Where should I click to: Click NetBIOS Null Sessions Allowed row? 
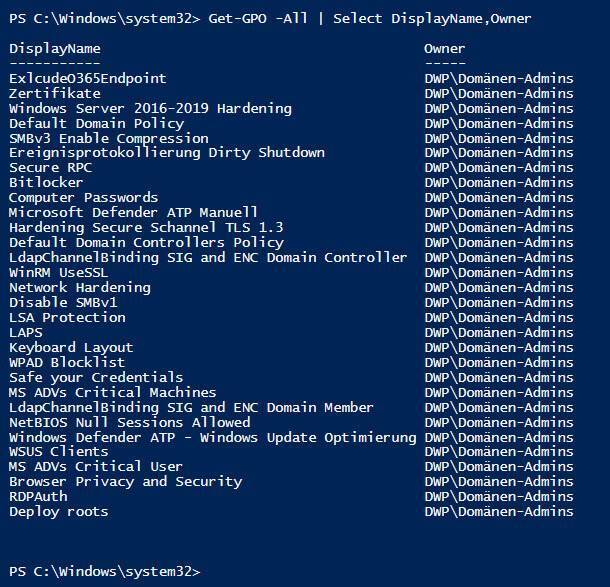point(129,422)
